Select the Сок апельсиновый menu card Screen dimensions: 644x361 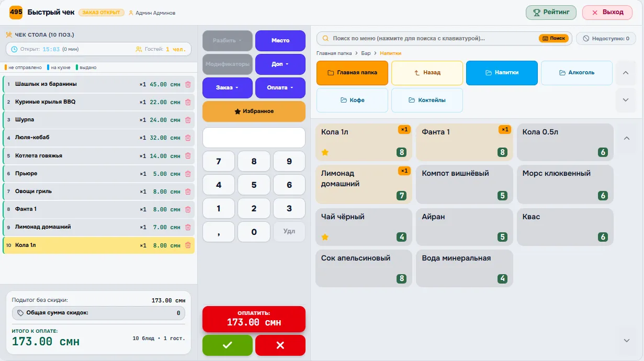pyautogui.click(x=364, y=268)
